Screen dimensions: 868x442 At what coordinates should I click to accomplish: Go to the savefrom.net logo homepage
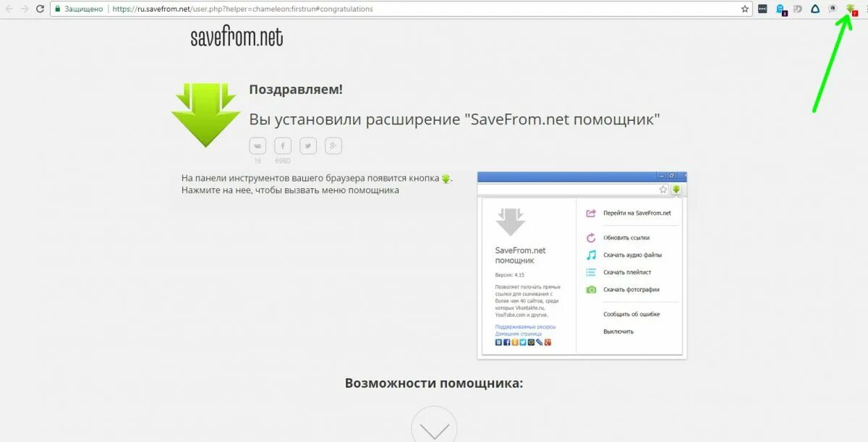(237, 37)
